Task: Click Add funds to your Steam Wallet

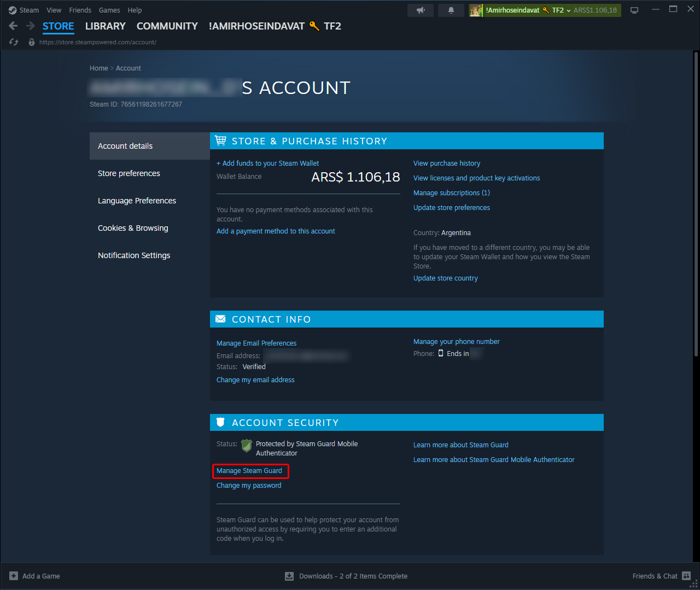Action: (267, 163)
